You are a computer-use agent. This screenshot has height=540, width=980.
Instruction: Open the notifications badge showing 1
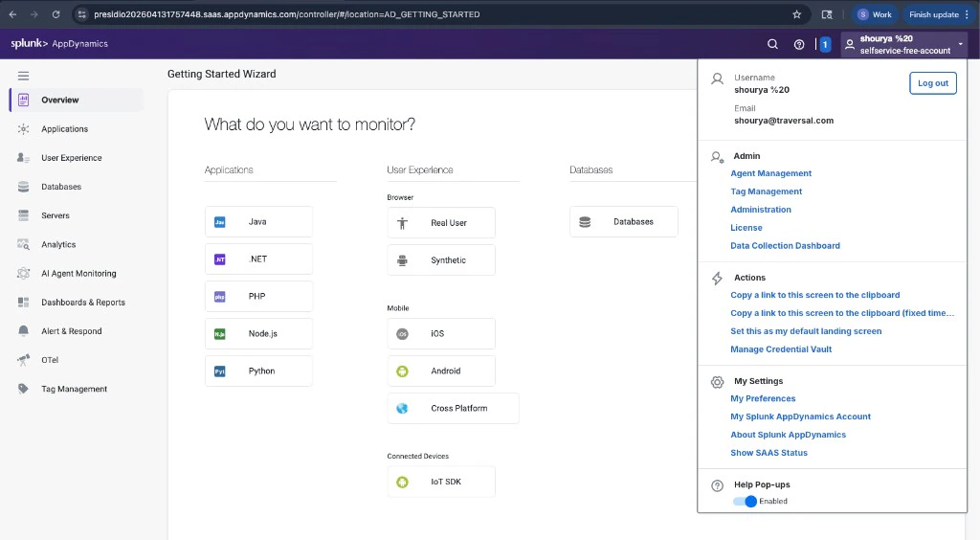tap(825, 44)
